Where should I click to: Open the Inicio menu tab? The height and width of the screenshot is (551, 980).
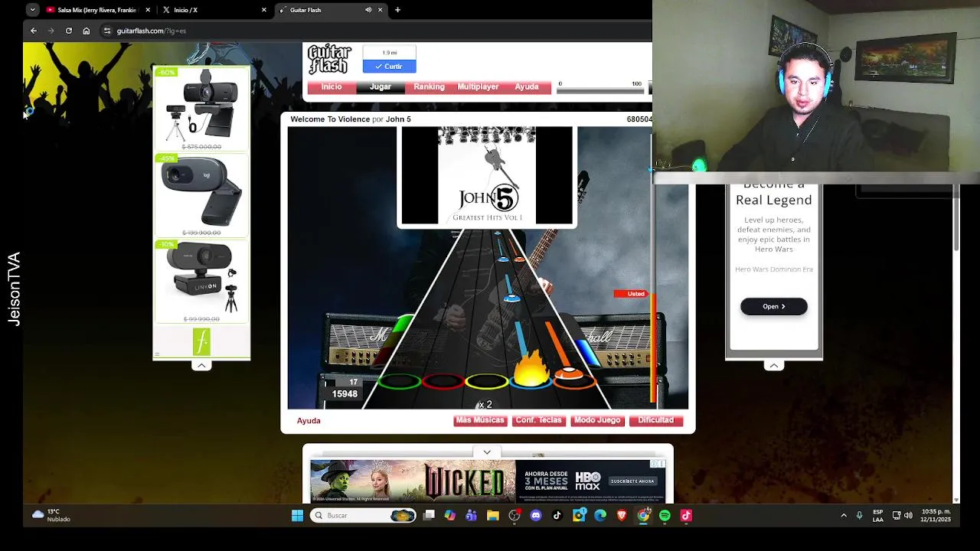pyautogui.click(x=332, y=86)
